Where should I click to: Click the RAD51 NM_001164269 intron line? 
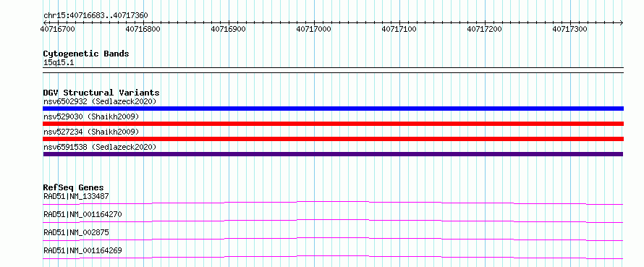click(333, 257)
